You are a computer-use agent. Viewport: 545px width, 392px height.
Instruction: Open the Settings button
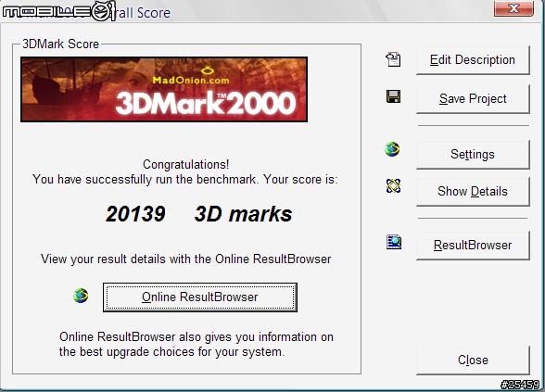point(473,154)
